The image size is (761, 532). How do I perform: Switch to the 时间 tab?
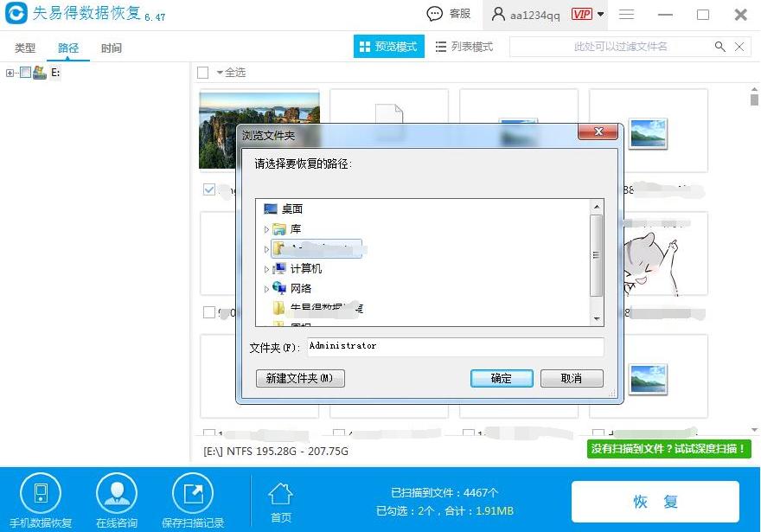[x=111, y=48]
